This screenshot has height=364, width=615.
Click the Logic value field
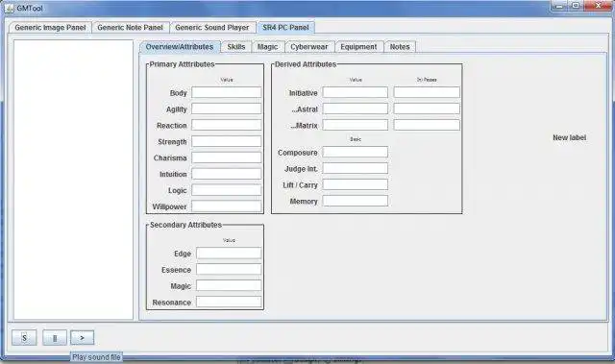(x=227, y=190)
